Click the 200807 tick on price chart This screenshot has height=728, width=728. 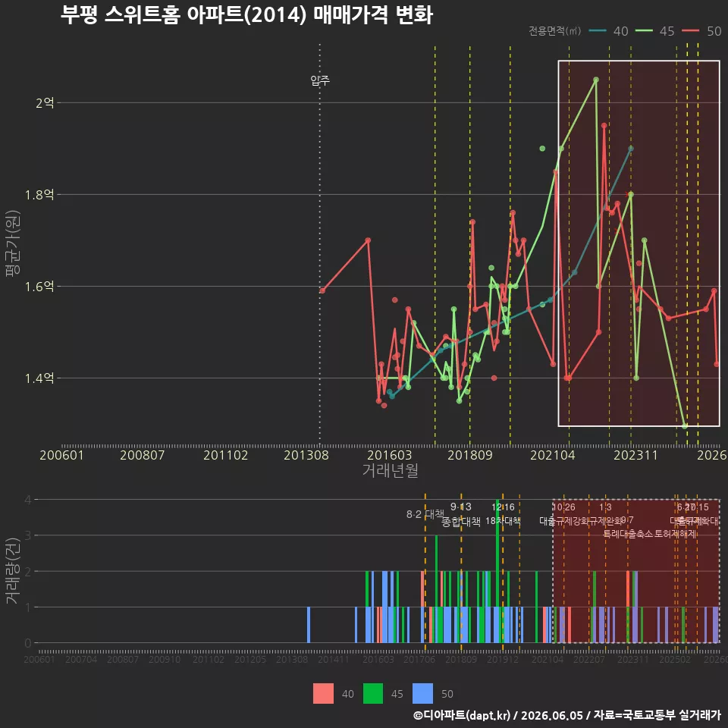coord(142,454)
